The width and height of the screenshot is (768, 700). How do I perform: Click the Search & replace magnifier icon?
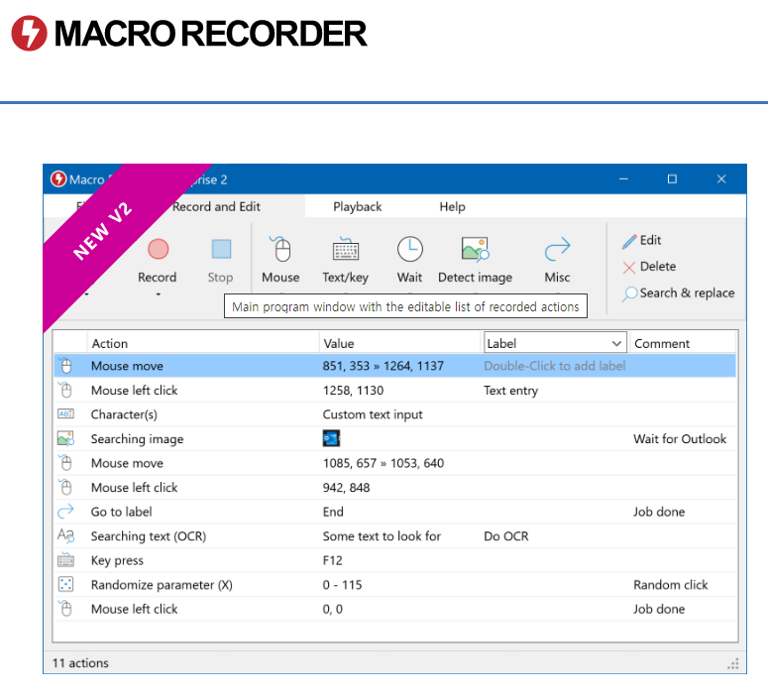click(630, 293)
